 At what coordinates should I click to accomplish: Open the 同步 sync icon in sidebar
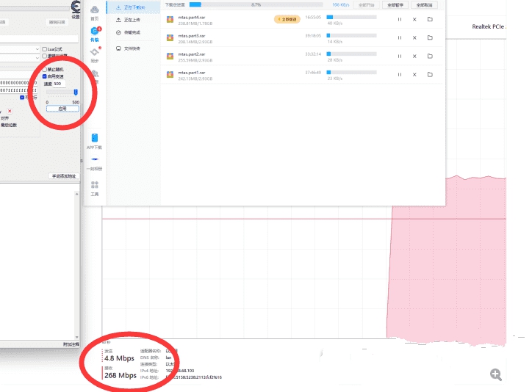95,54
